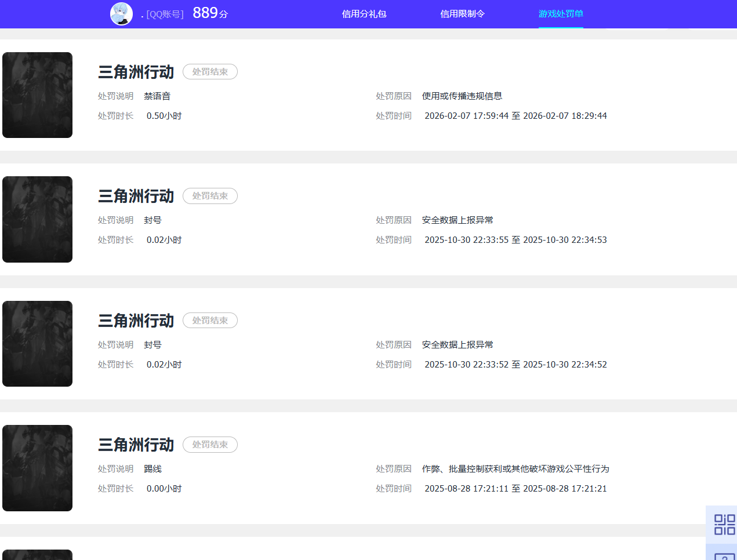Open the thumbnail of the 禁语音 penalty entry
Image resolution: width=737 pixels, height=560 pixels.
pyautogui.click(x=37, y=94)
